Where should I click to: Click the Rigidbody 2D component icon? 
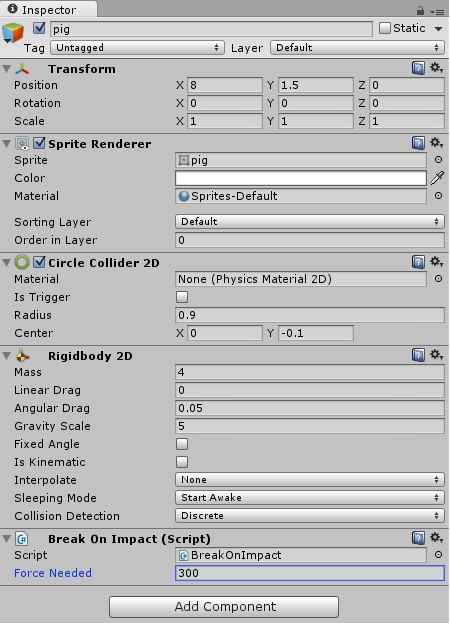pos(22,355)
